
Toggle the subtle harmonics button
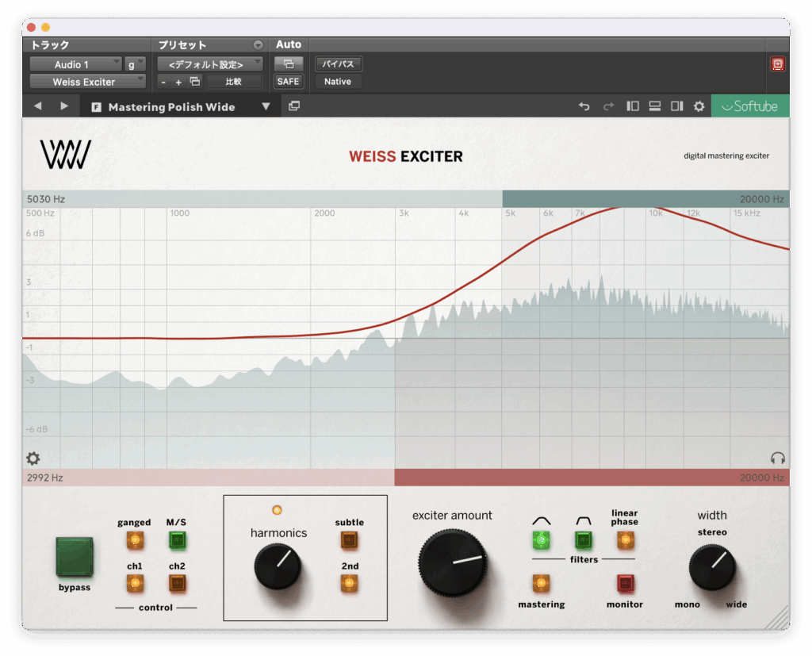(x=349, y=540)
